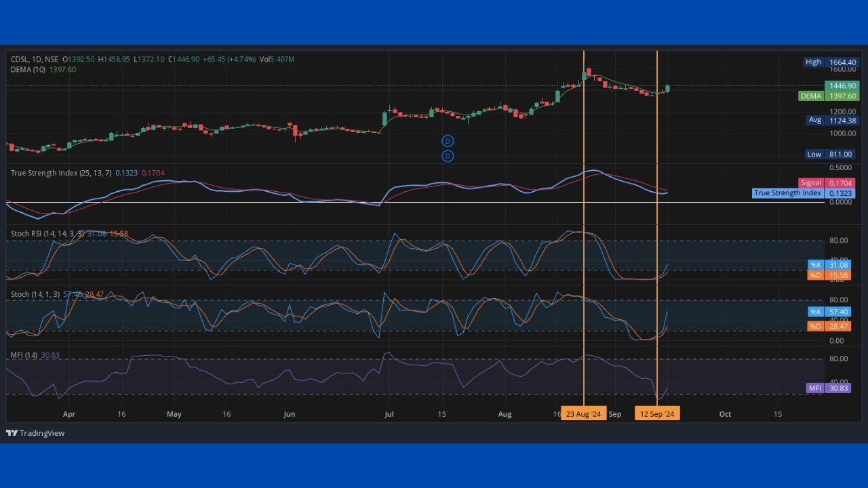Click the Avg 1124.38 price label

[833, 120]
